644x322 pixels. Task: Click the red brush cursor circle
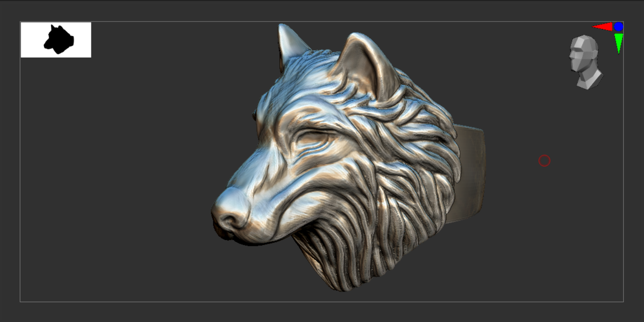(544, 161)
